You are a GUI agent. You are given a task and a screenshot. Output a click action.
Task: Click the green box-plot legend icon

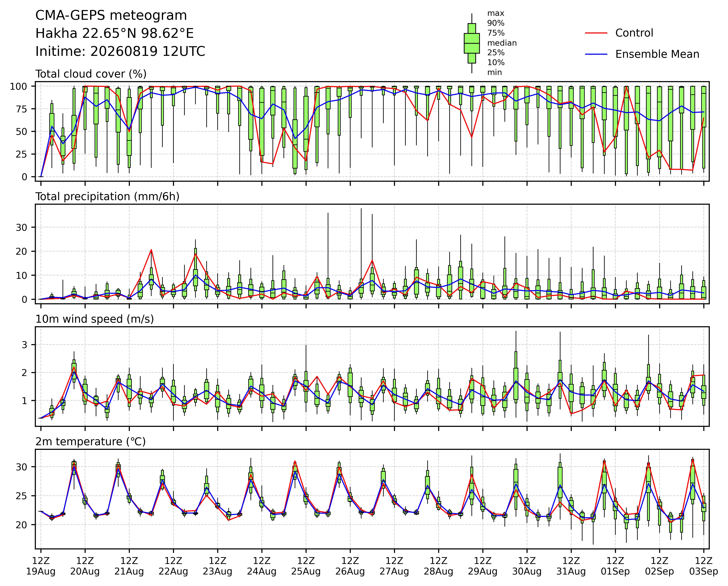pos(472,43)
